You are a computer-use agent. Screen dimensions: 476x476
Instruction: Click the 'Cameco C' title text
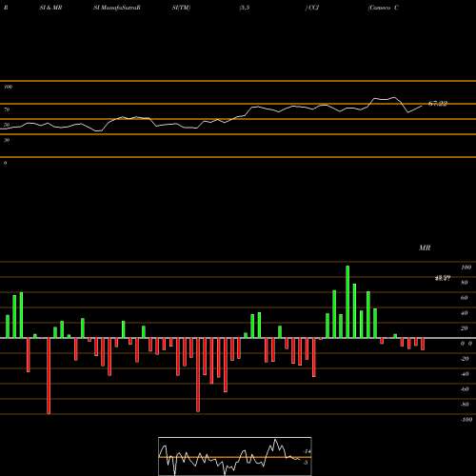pyautogui.click(x=383, y=8)
